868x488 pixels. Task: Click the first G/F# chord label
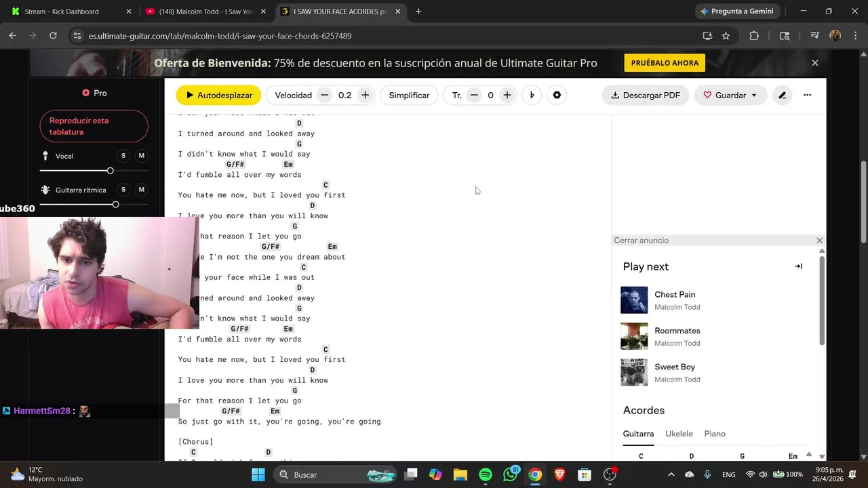[x=235, y=165]
